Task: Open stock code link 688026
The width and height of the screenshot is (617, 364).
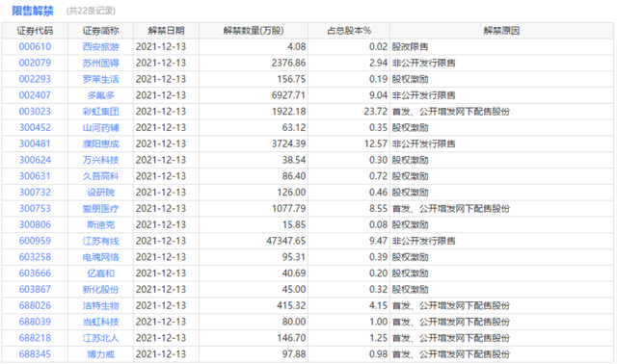Action: coord(35,305)
